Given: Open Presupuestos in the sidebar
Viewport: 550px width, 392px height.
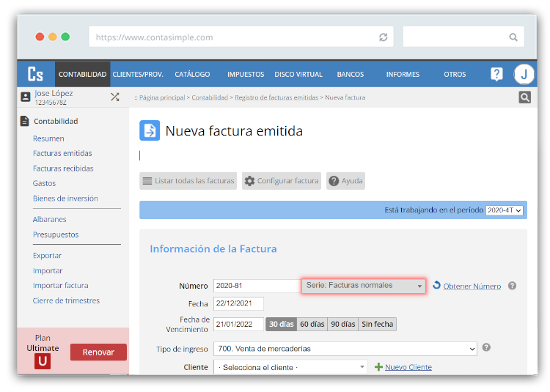Looking at the screenshot, I should (56, 234).
